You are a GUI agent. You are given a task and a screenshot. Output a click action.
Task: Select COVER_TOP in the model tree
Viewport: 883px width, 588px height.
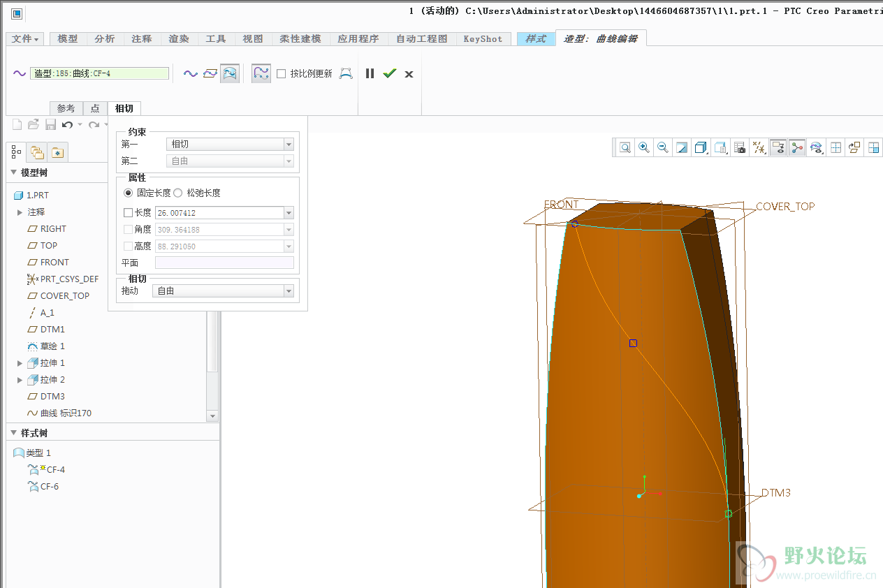[65, 295]
